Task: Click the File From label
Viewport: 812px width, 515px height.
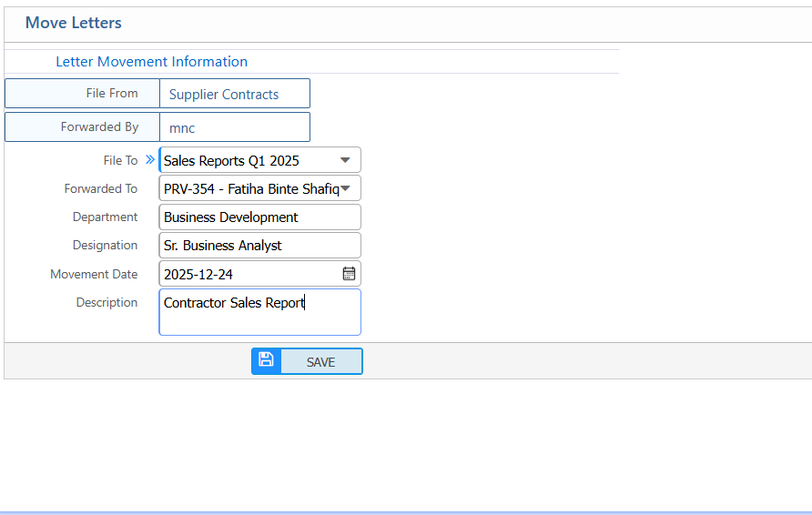Action: [112, 94]
